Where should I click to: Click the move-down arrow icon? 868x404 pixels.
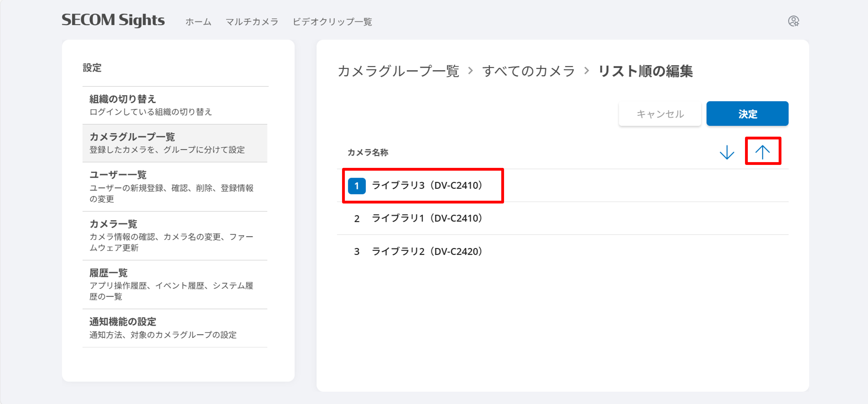[727, 152]
